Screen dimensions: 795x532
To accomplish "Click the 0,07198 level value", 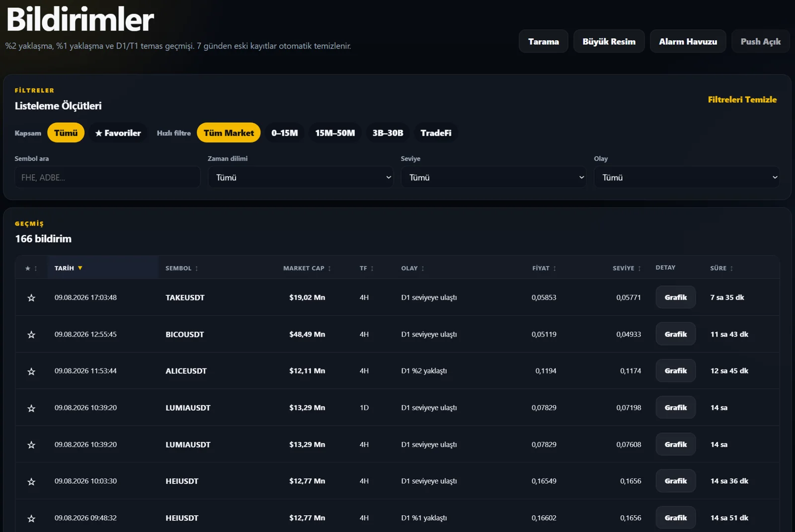I will pyautogui.click(x=629, y=408).
